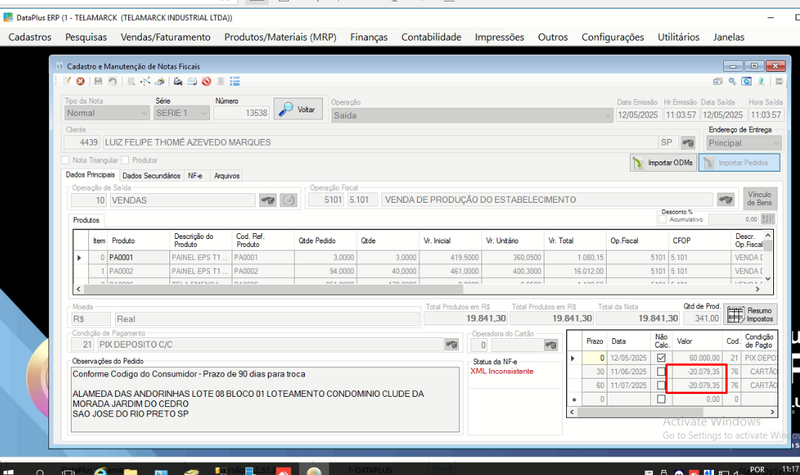The image size is (800, 475).
Task: Click the taskbar search magnifier icon
Action: [40, 471]
